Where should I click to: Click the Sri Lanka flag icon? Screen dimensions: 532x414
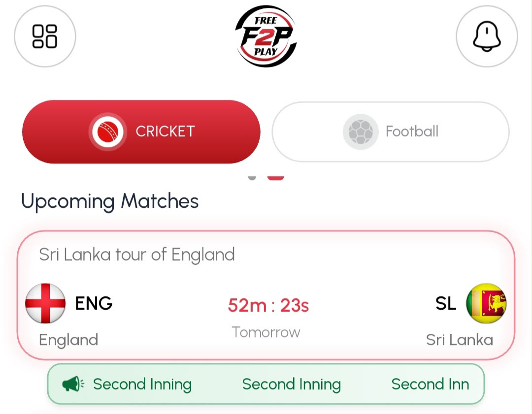(x=486, y=303)
